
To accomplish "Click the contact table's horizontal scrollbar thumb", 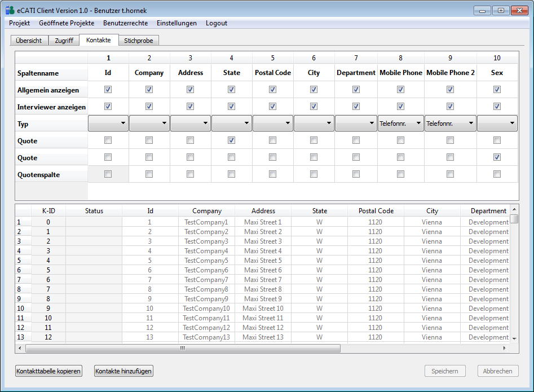I will pos(182,349).
